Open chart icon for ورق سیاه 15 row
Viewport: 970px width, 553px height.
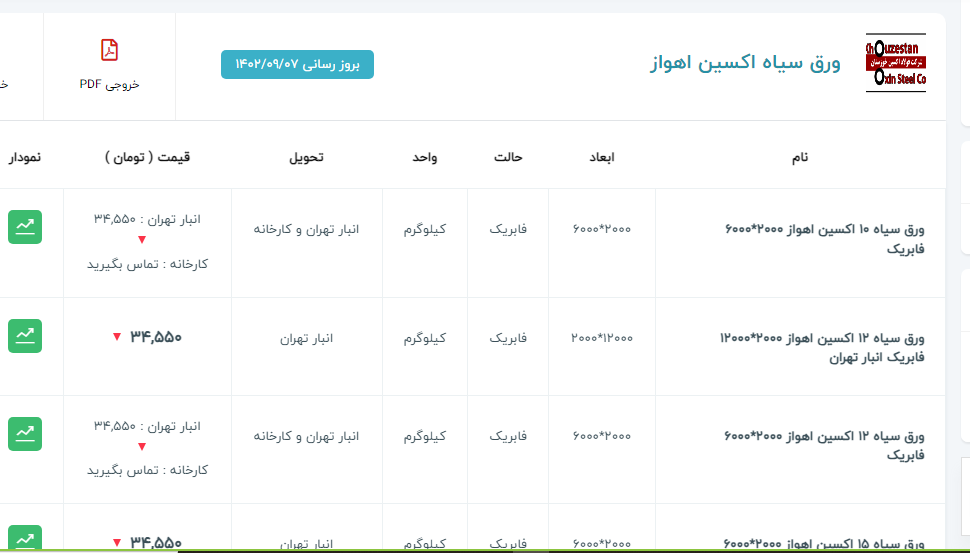(25, 538)
